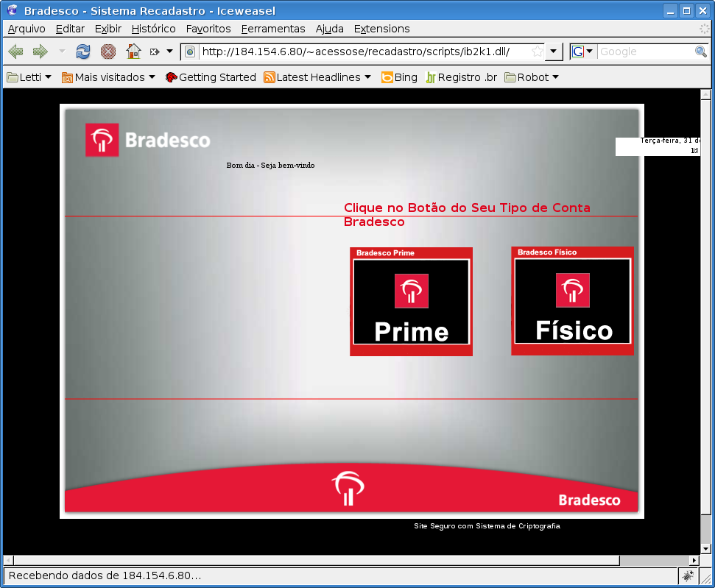Click the small arrow icon beside home
The width and height of the screenshot is (715, 588).
tap(155, 52)
